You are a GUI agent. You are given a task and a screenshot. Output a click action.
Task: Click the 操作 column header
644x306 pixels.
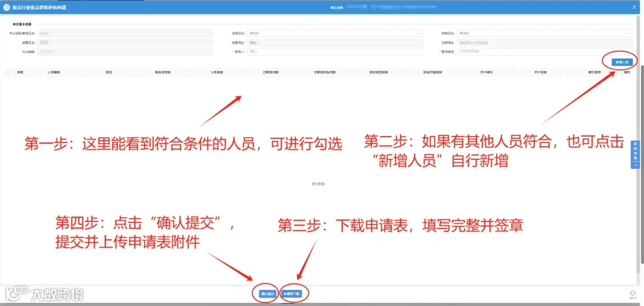(627, 72)
